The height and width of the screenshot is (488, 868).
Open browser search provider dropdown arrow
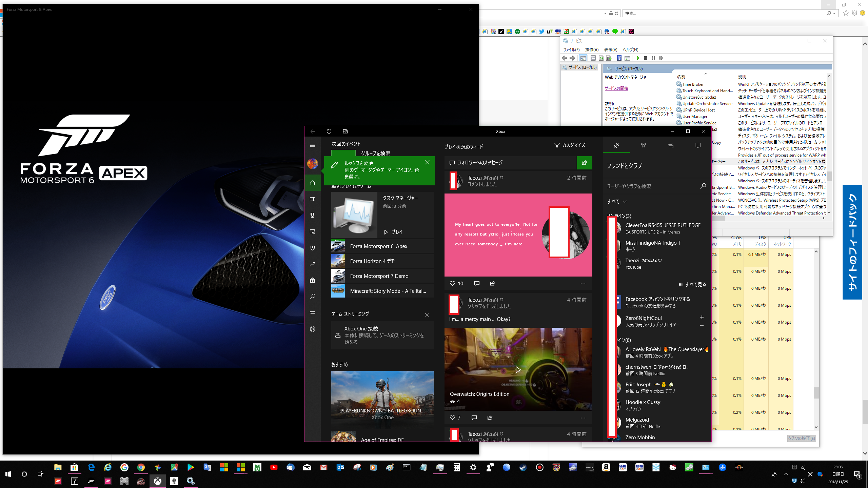pos(834,14)
